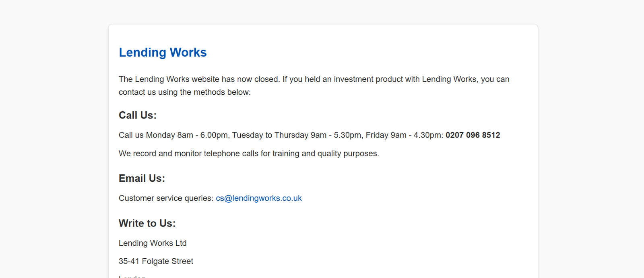Viewport: 644px width, 278px height.
Task: Click the "Write to Us:" heading
Action: click(x=147, y=223)
